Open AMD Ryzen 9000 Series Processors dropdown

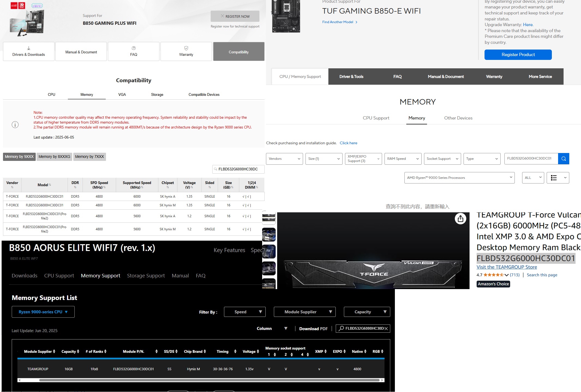tap(459, 178)
